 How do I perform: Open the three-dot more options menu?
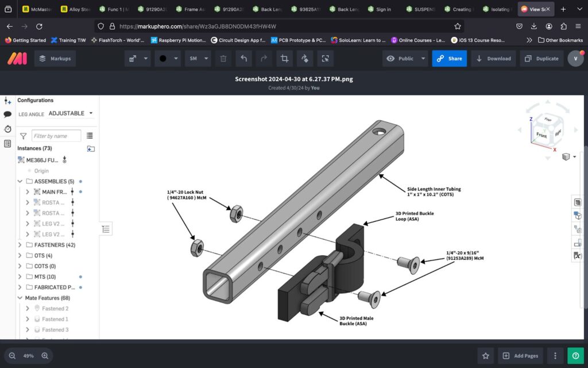(x=555, y=356)
